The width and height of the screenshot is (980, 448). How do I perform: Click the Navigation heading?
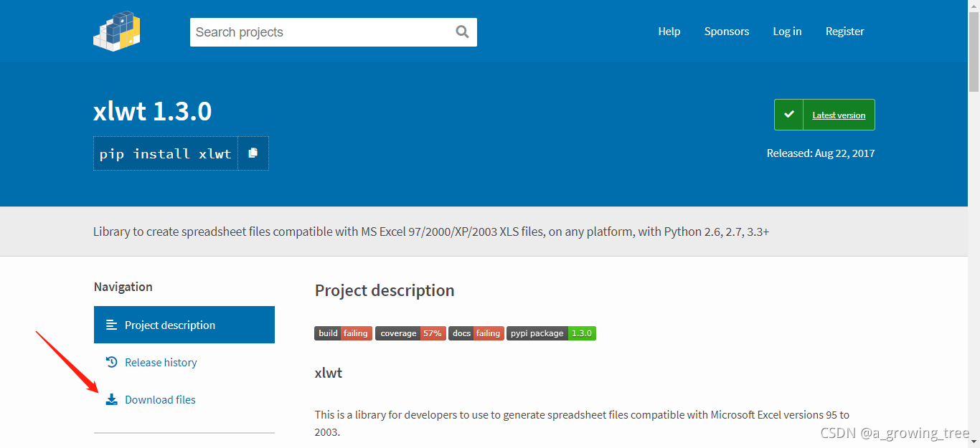click(x=123, y=287)
